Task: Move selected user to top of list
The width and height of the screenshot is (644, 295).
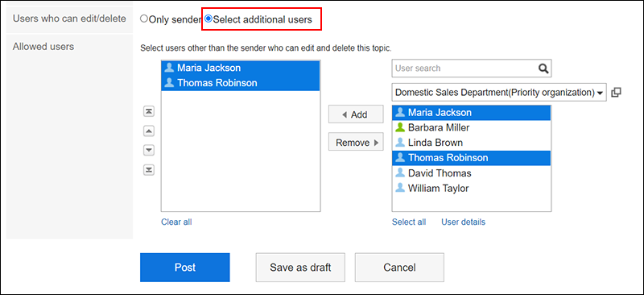Action: click(149, 111)
